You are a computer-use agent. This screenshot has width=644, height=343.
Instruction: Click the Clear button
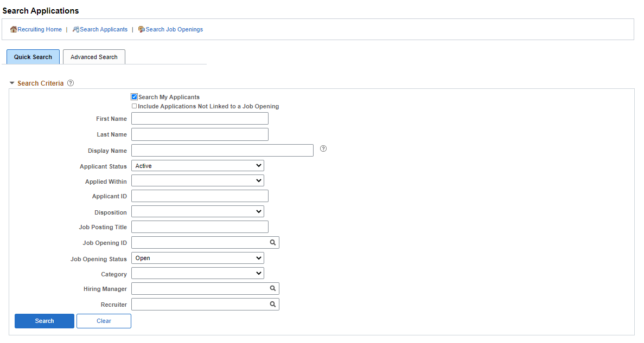tap(104, 321)
